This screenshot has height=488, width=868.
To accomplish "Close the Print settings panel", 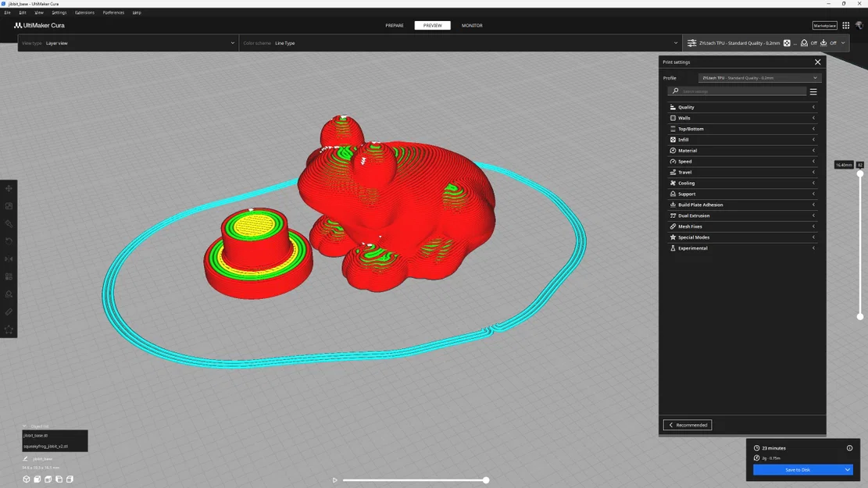I will (818, 62).
